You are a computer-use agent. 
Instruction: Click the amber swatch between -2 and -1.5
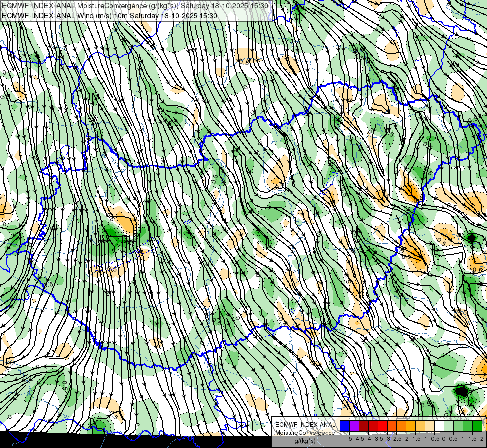(411, 426)
